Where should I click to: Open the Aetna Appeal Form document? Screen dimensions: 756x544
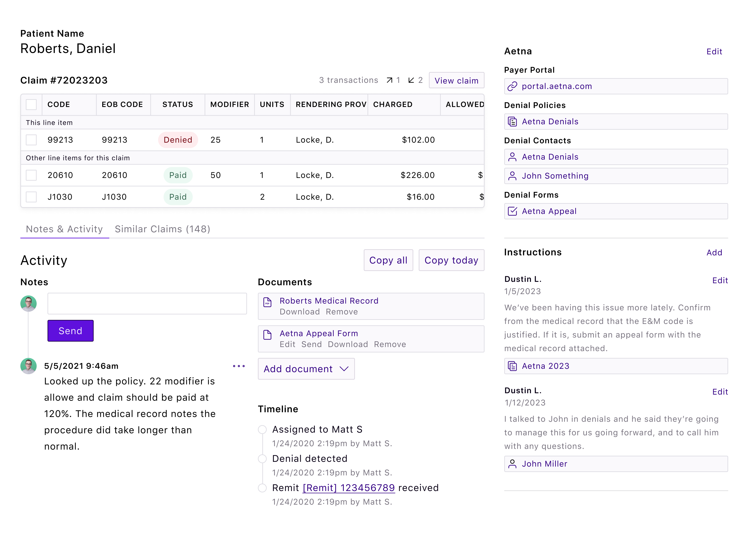pos(319,333)
